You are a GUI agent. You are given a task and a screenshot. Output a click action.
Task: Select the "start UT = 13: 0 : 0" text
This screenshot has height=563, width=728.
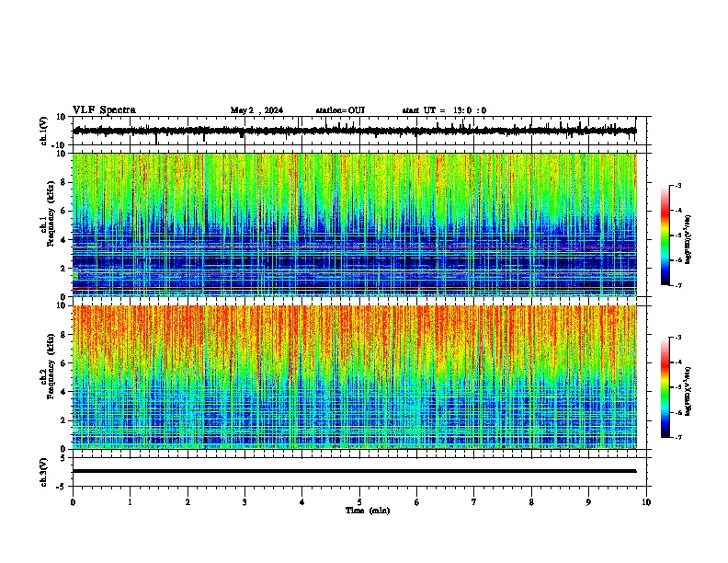(x=444, y=110)
